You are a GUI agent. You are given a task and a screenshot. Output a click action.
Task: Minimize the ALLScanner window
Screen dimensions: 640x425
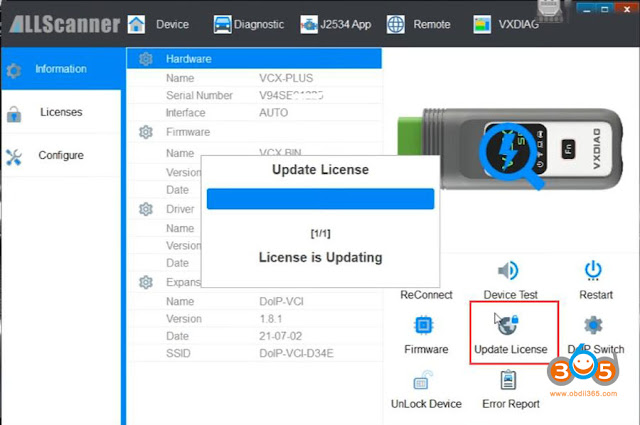pyautogui.click(x=587, y=9)
